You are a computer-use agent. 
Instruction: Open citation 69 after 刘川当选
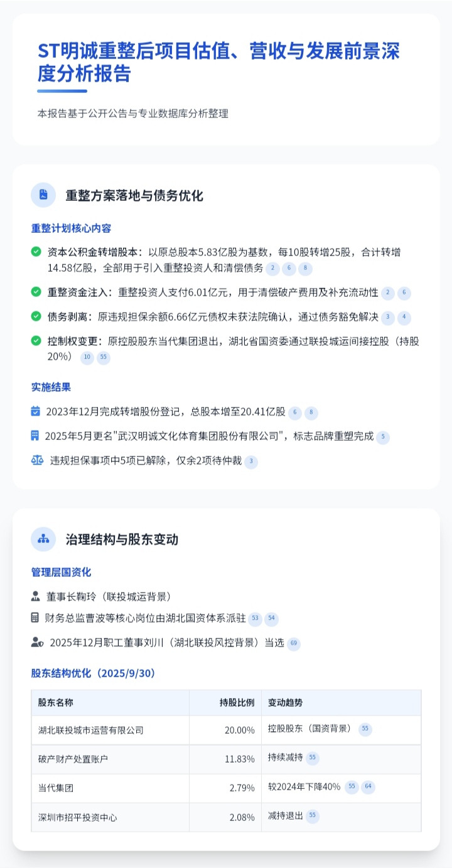(x=293, y=643)
